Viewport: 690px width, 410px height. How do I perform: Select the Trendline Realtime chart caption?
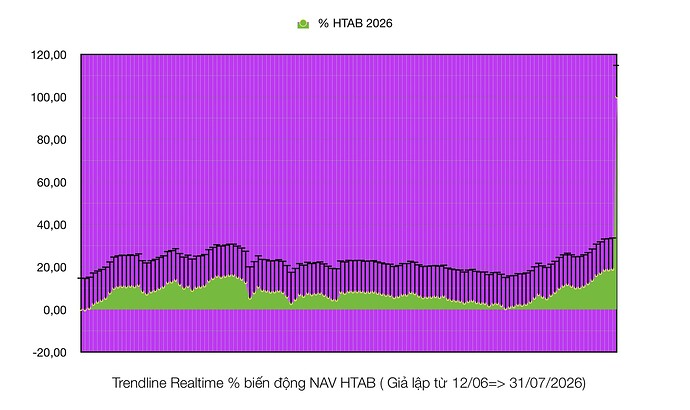[349, 383]
